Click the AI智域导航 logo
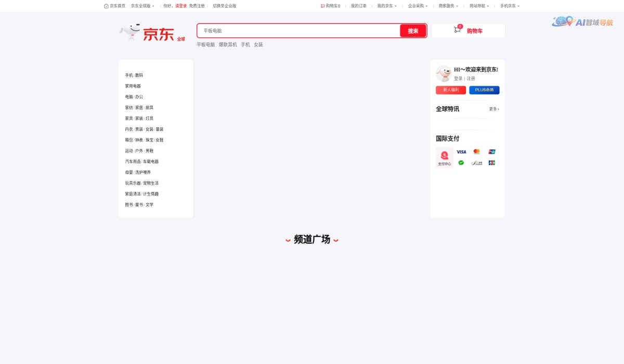624x364 pixels. [582, 23]
